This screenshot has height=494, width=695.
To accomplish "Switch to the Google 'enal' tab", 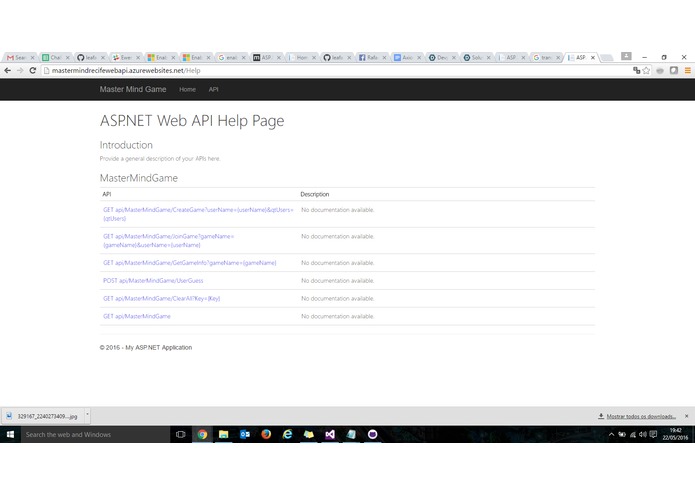I will (x=229, y=58).
